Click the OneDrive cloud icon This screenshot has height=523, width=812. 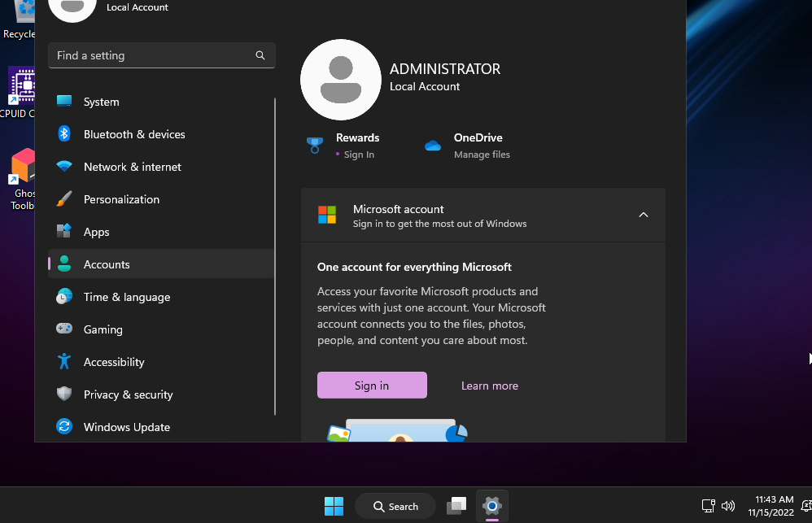[x=433, y=146]
